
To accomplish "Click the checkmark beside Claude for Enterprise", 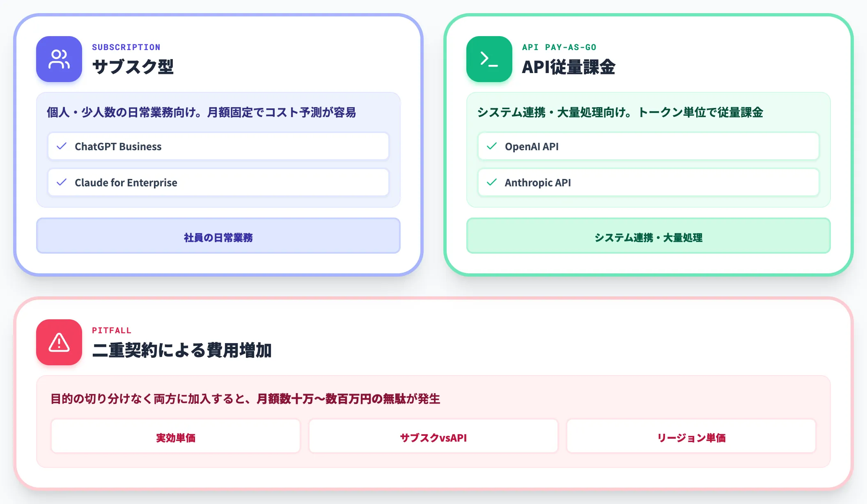I will point(62,182).
